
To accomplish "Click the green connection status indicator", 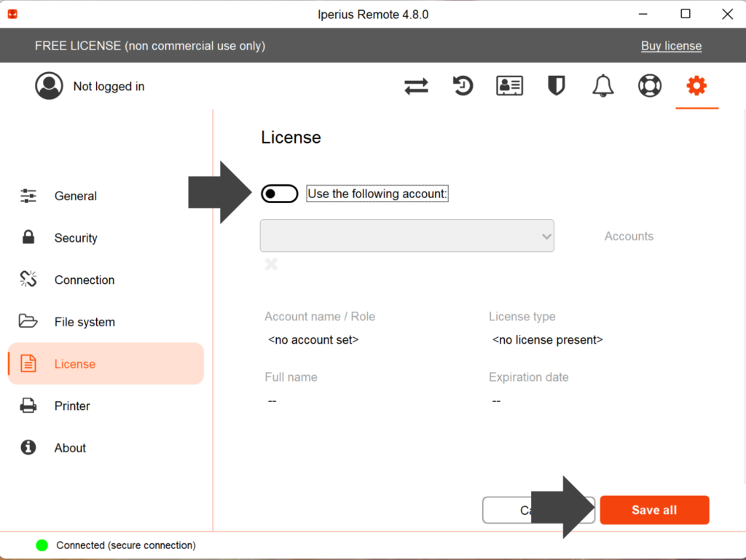I will [x=42, y=545].
